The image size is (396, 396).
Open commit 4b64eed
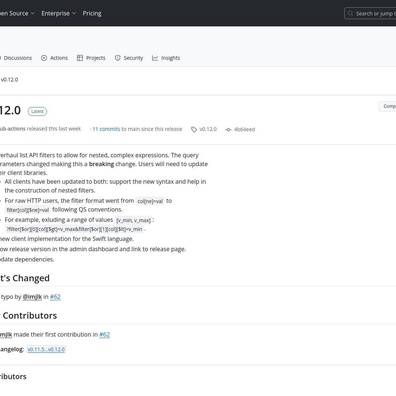(x=244, y=129)
